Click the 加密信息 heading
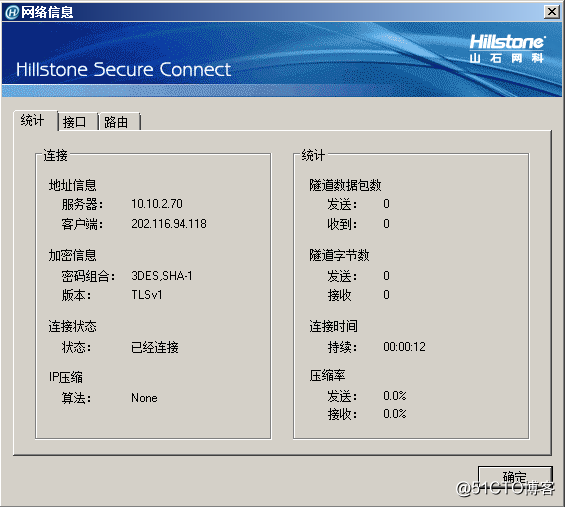The width and height of the screenshot is (565, 507). coord(72,255)
